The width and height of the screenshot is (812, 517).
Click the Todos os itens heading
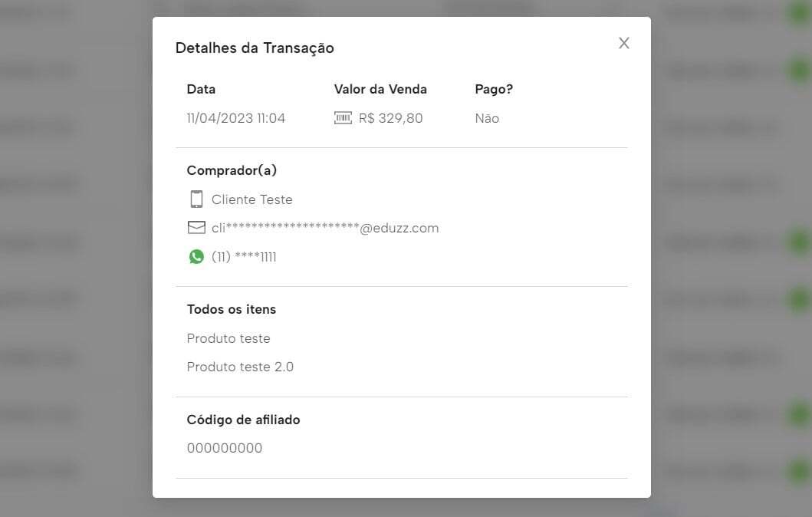click(232, 309)
